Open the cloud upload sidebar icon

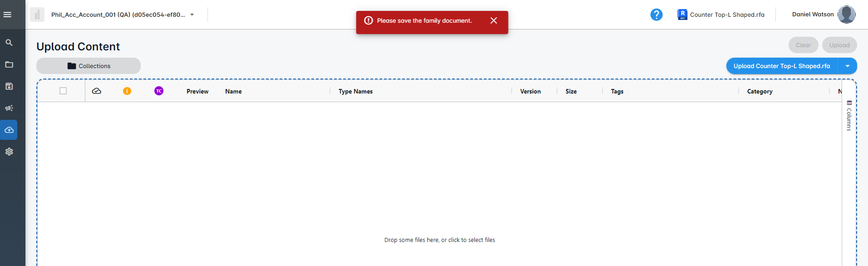coord(9,130)
